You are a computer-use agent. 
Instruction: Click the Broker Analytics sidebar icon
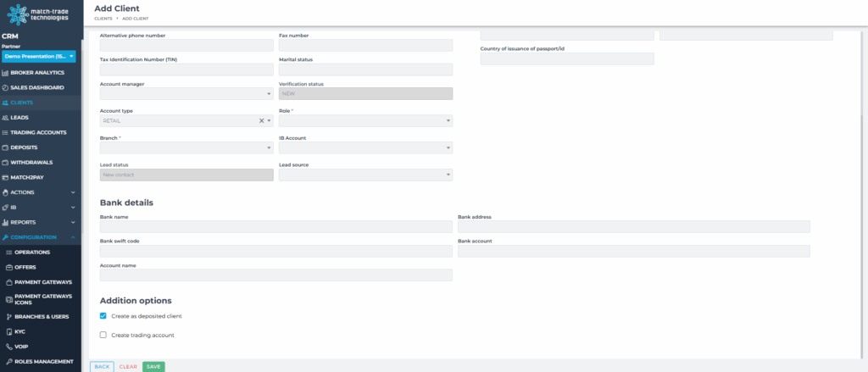(x=5, y=73)
